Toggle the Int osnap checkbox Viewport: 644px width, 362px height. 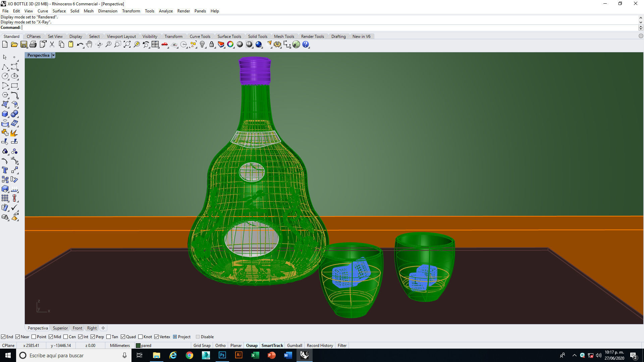(80, 337)
